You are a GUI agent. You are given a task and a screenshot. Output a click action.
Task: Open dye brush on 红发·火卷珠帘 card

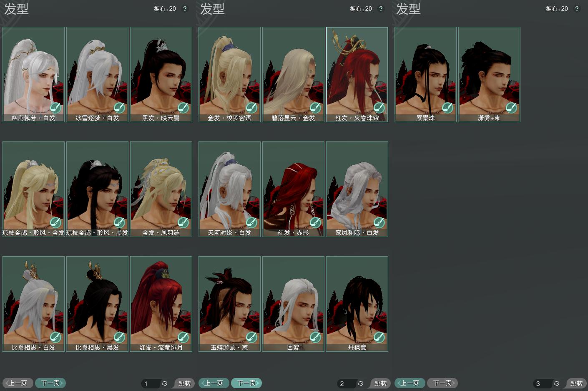click(x=379, y=108)
